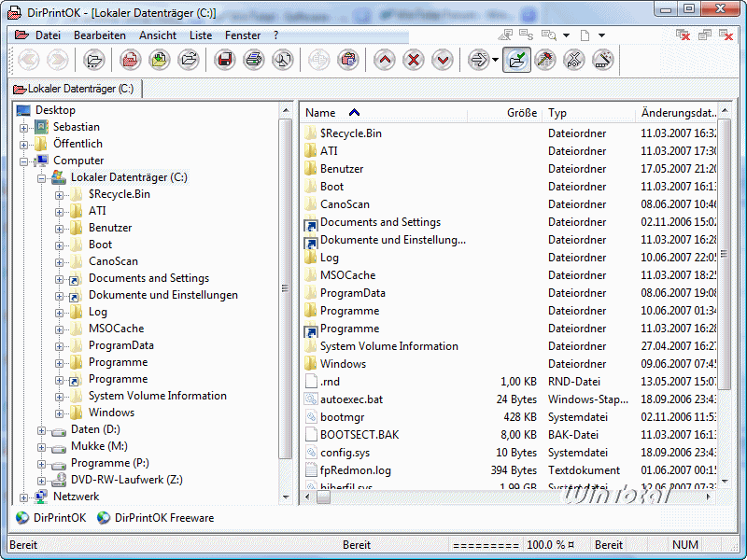Toggle the active folder-with-checkmark toolbar button
747x560 pixels.
click(517, 60)
